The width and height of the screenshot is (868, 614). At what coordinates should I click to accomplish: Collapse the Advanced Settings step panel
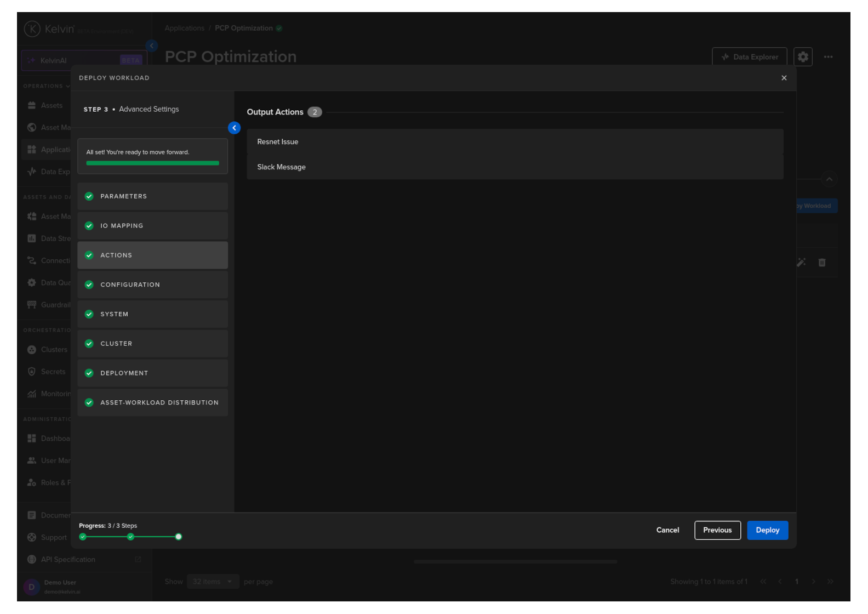point(234,128)
